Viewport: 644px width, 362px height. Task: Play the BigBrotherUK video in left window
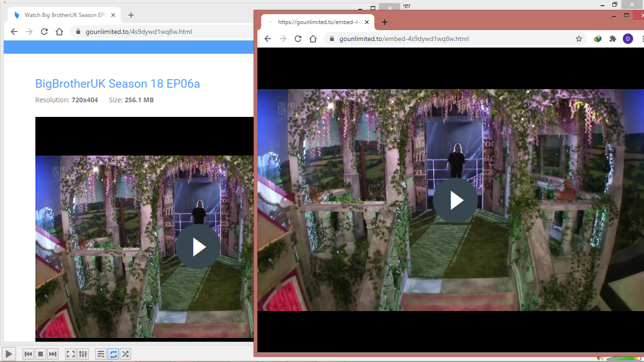198,247
